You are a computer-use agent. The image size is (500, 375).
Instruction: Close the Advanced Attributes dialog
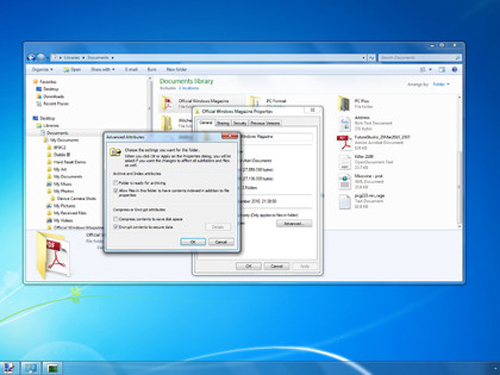click(x=230, y=136)
